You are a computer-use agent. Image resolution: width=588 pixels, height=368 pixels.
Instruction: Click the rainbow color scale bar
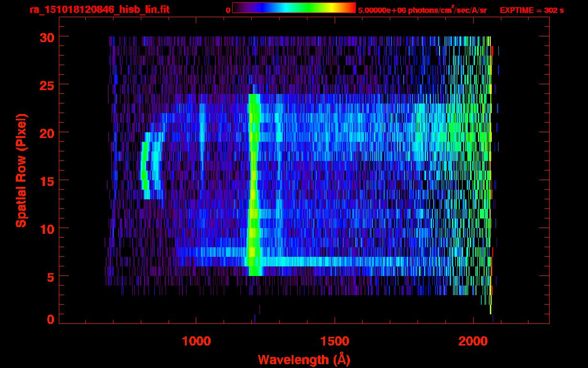[294, 8]
